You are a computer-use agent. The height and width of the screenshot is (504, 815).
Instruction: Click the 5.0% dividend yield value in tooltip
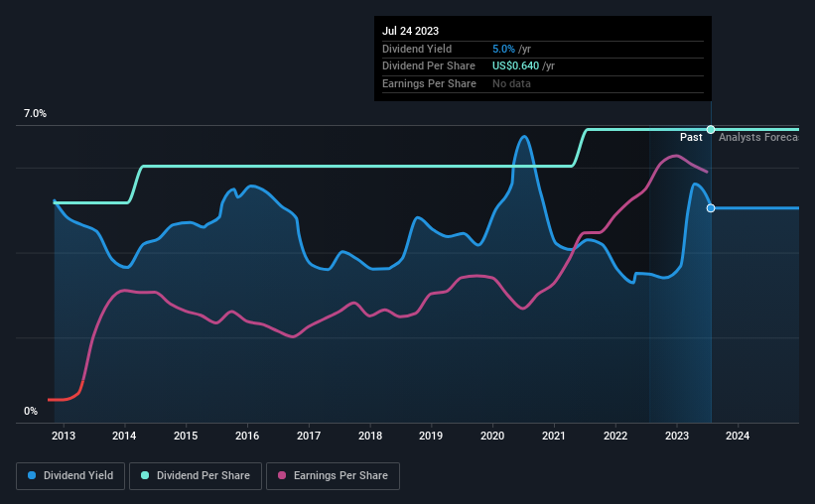pos(503,49)
